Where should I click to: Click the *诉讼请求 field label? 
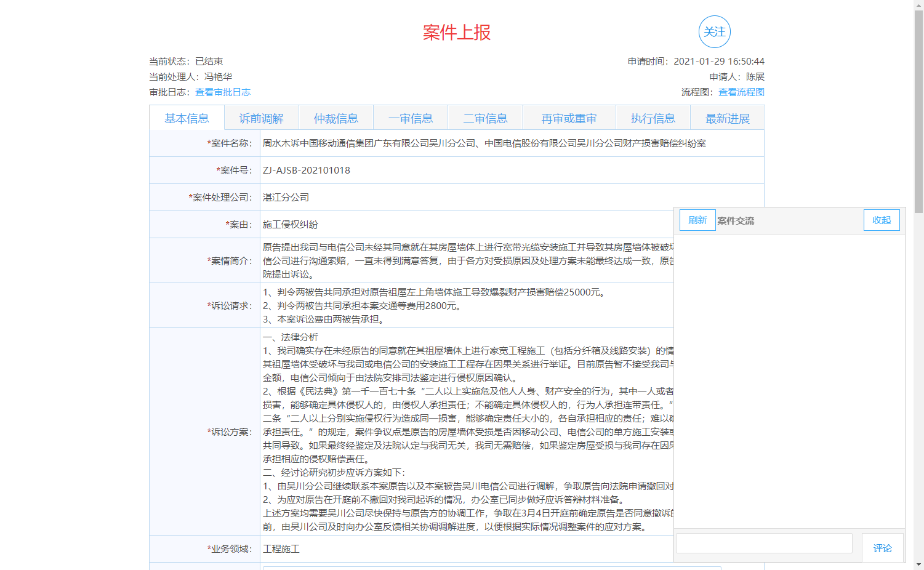(230, 306)
